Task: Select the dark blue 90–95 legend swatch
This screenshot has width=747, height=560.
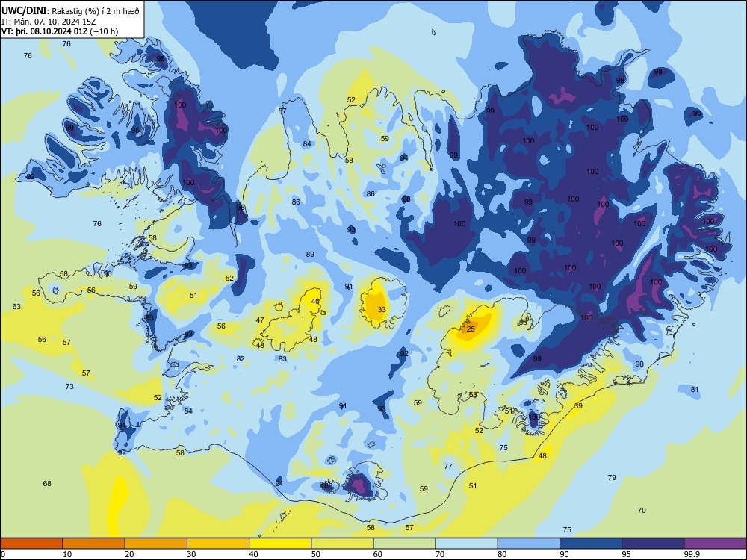Action: [591, 544]
